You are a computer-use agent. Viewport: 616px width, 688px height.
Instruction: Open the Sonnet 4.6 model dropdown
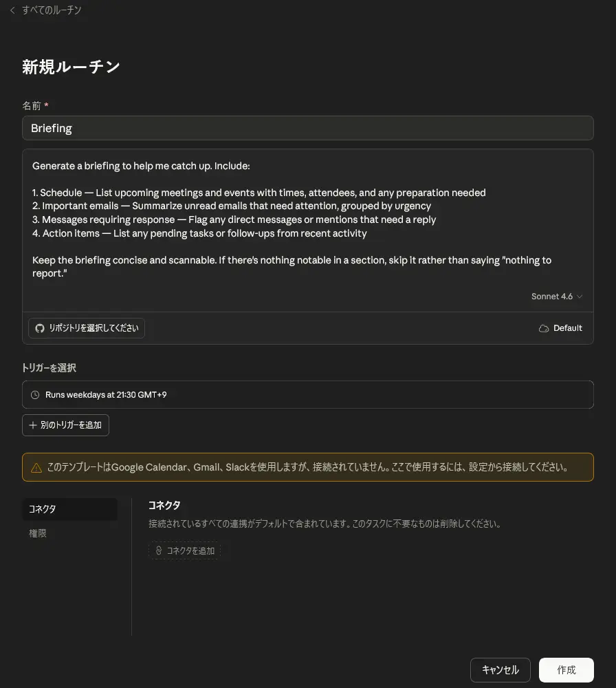(557, 296)
